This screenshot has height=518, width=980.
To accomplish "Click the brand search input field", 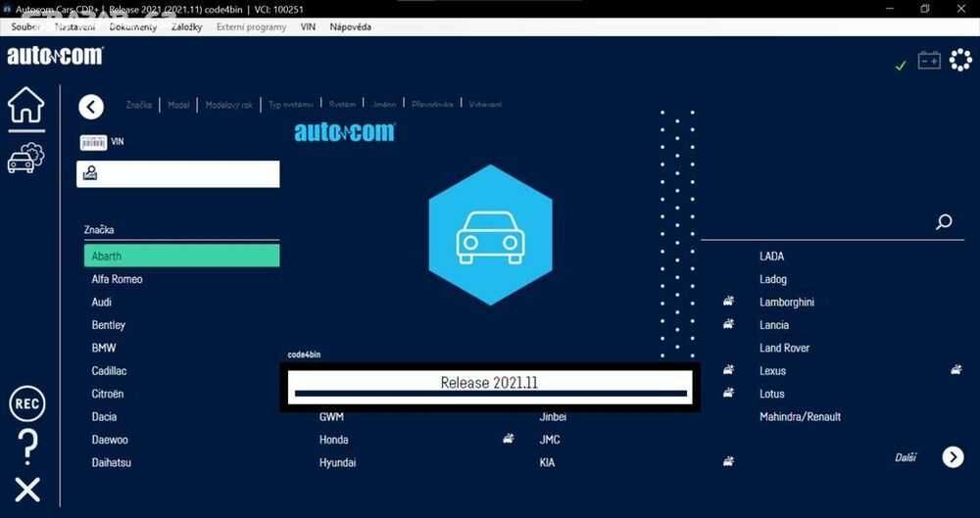I will click(178, 173).
